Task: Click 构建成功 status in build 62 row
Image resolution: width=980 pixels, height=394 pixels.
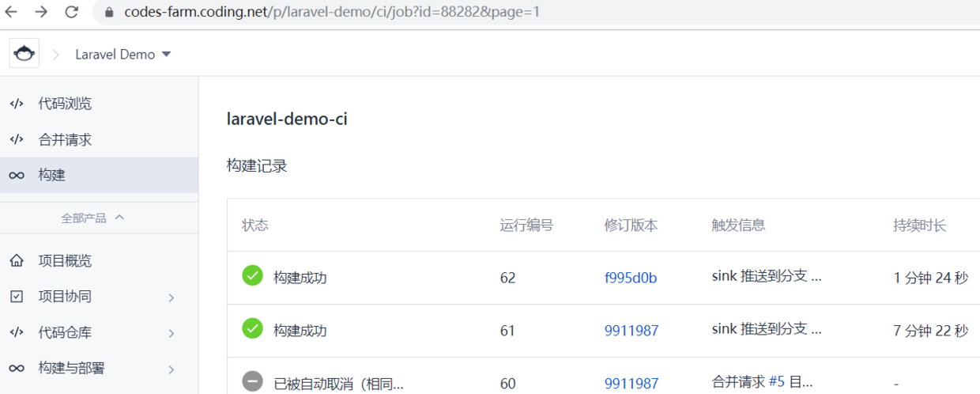Action: click(300, 278)
